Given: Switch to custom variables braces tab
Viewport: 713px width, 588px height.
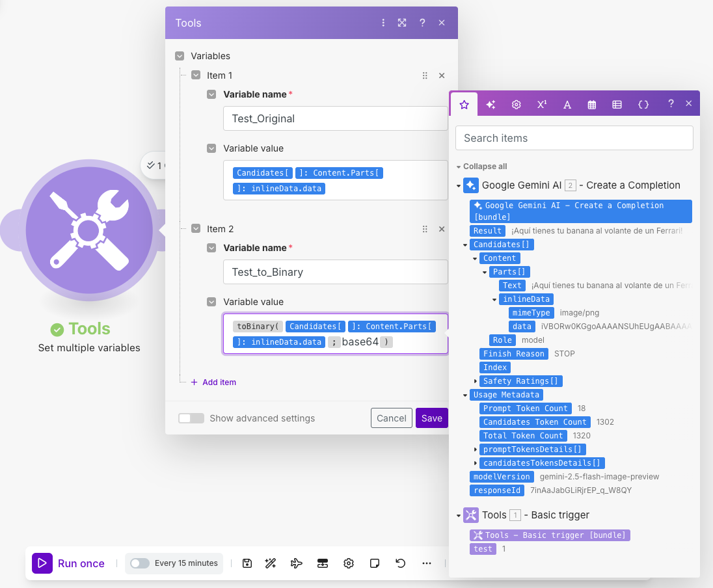Looking at the screenshot, I should [643, 105].
